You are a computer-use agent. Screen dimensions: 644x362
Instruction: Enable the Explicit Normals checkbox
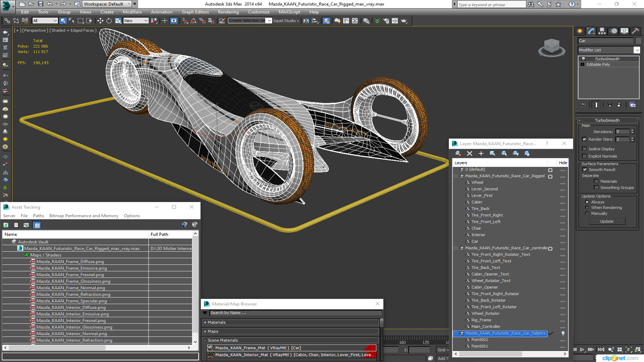tap(584, 156)
